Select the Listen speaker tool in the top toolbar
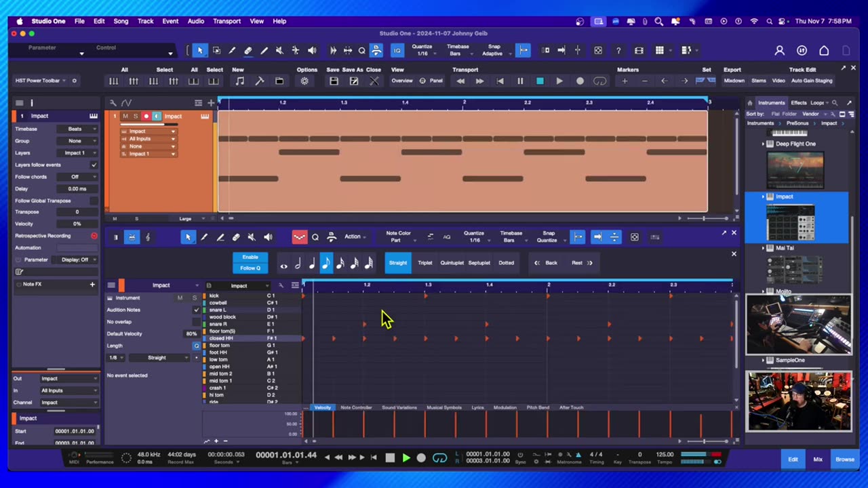Image resolution: width=868 pixels, height=488 pixels. point(312,50)
